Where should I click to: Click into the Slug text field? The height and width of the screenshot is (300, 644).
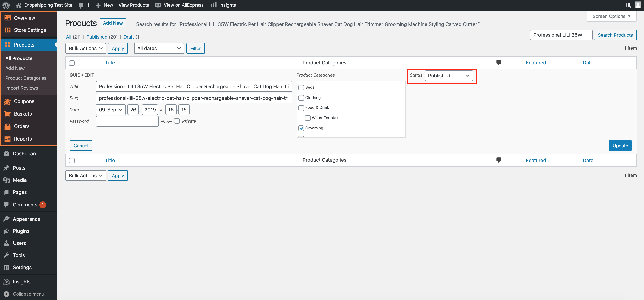point(194,98)
